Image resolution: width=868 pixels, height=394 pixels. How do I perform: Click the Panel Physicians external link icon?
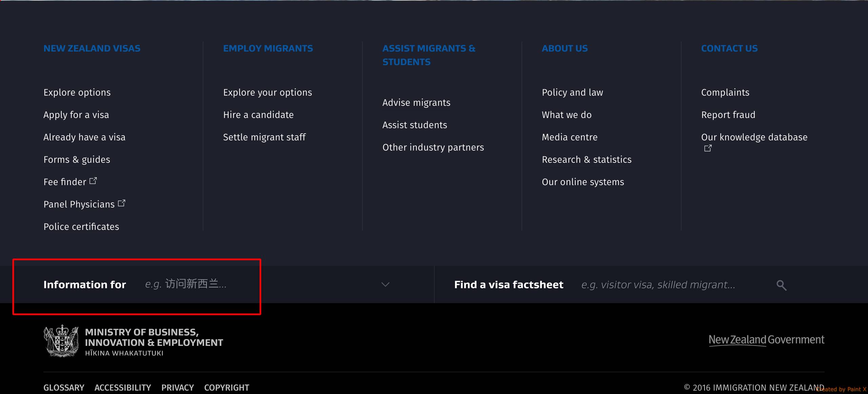[121, 203]
